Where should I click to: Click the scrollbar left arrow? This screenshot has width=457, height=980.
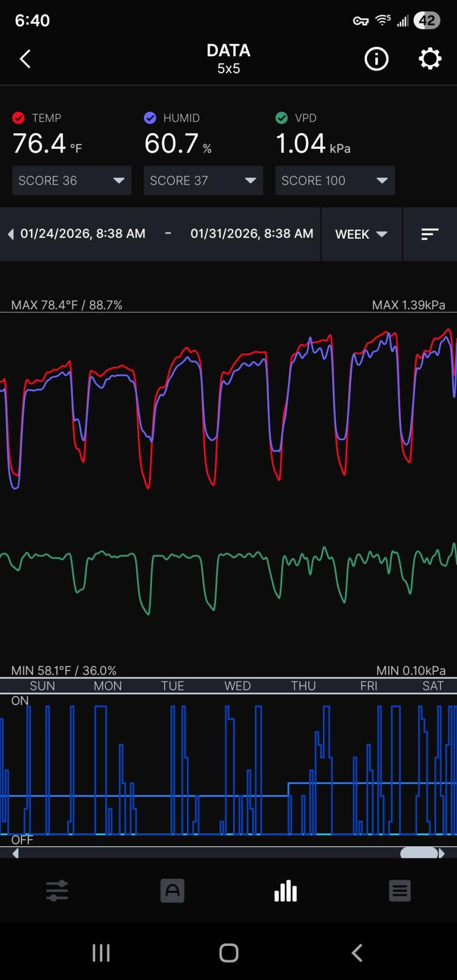pos(16,853)
